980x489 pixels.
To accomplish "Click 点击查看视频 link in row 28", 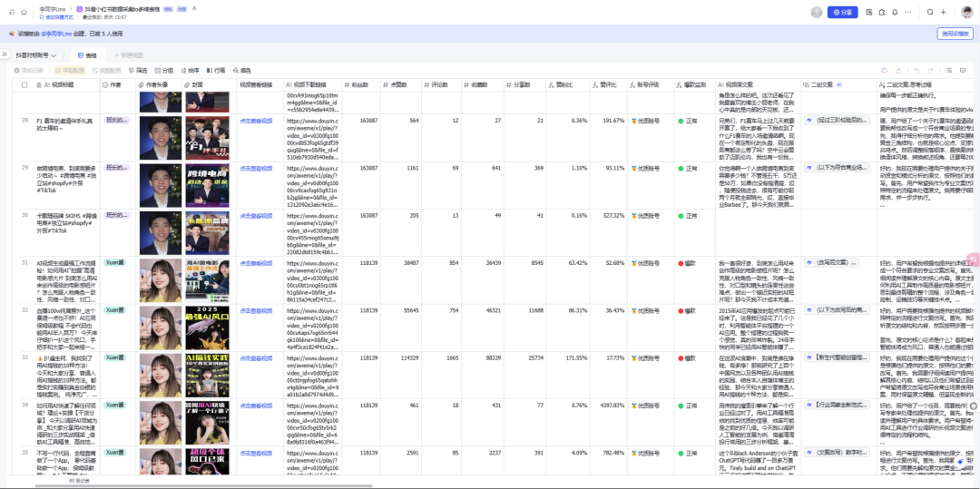I will pos(257,120).
